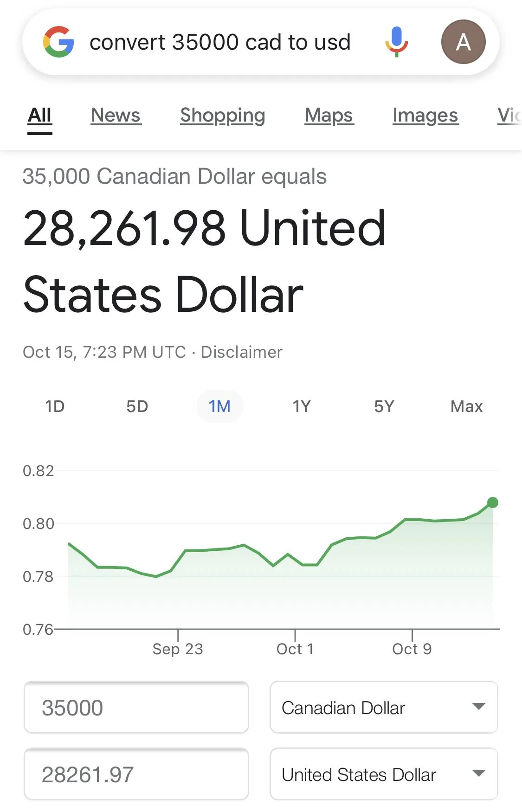
Task: Click the 35000 amount input field
Action: (x=136, y=707)
